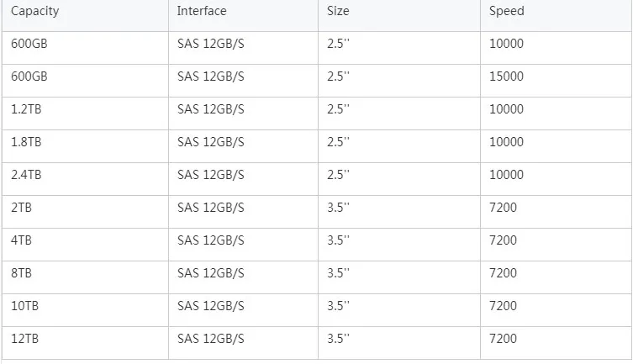Click the speed value in the 10TB row
633x364 pixels.
point(503,306)
